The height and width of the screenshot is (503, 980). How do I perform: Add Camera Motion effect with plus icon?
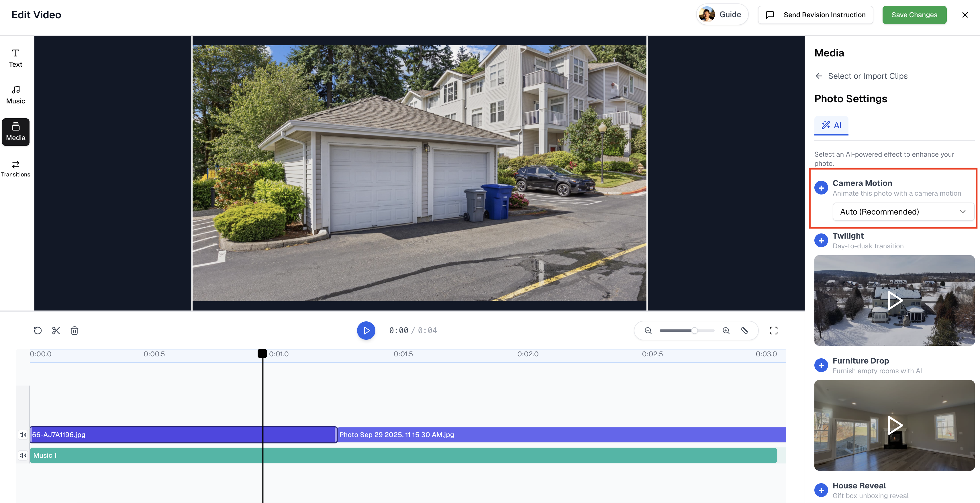821,188
